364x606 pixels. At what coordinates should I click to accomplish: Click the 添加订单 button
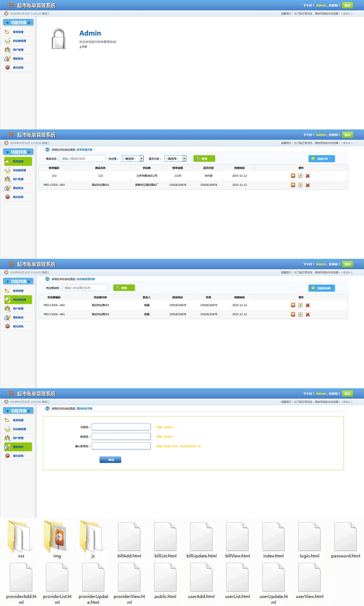[321, 158]
